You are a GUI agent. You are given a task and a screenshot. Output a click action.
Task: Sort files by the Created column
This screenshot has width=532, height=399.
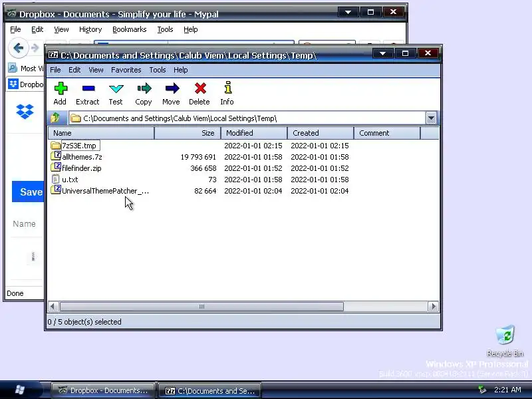point(321,133)
